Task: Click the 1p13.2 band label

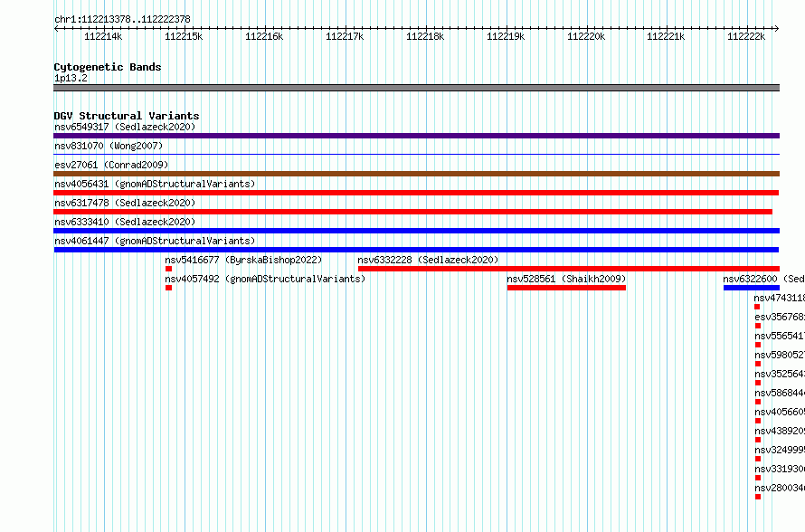Action: [x=71, y=79]
